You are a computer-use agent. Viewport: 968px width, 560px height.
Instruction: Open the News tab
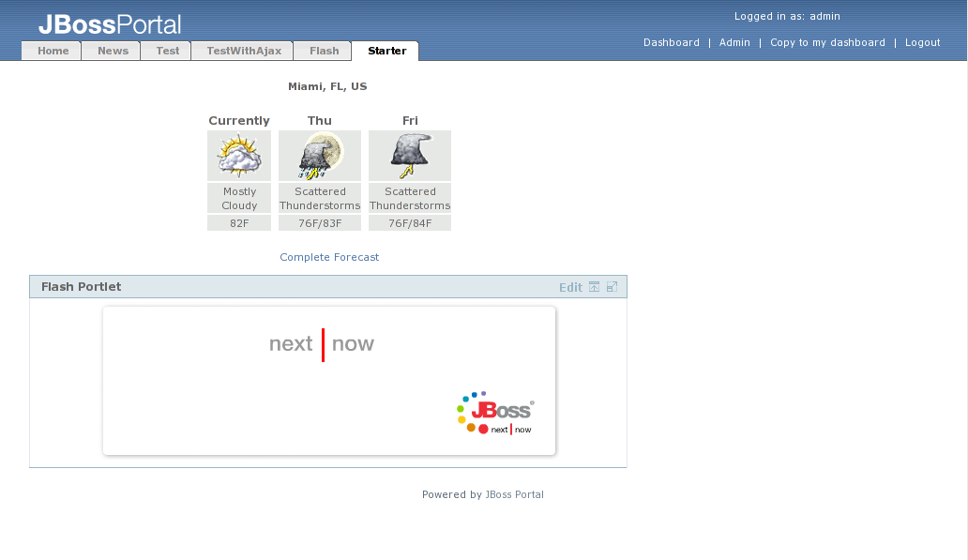pos(113,51)
